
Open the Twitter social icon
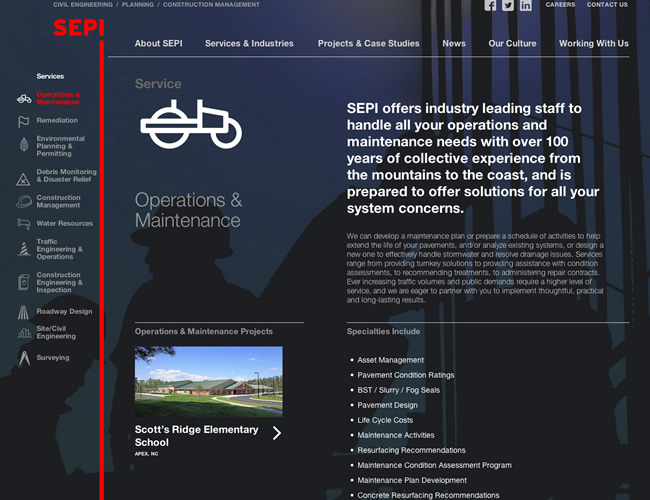[508, 5]
